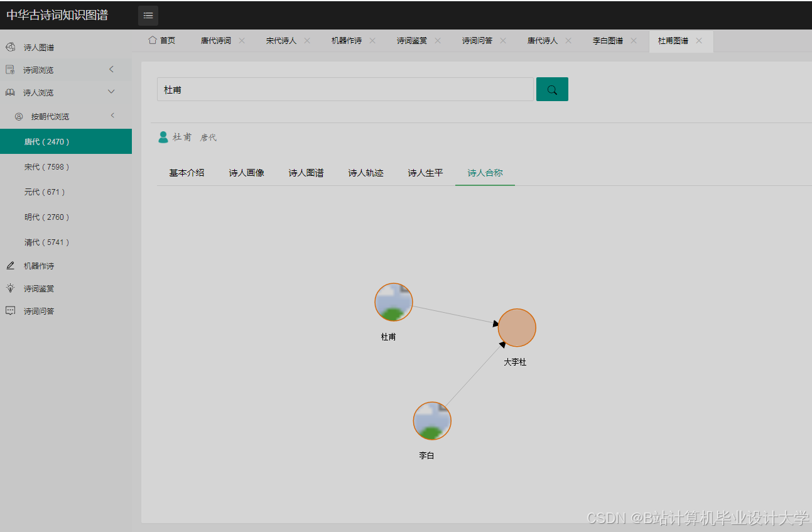
Task: Select the 机器作诗 pencil icon
Action: (10, 265)
